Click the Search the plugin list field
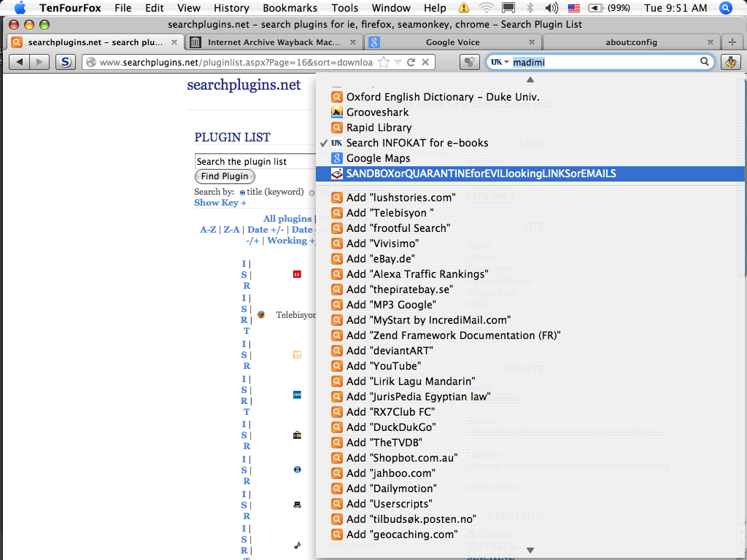Viewport: 747px width, 560px height. coord(255,161)
